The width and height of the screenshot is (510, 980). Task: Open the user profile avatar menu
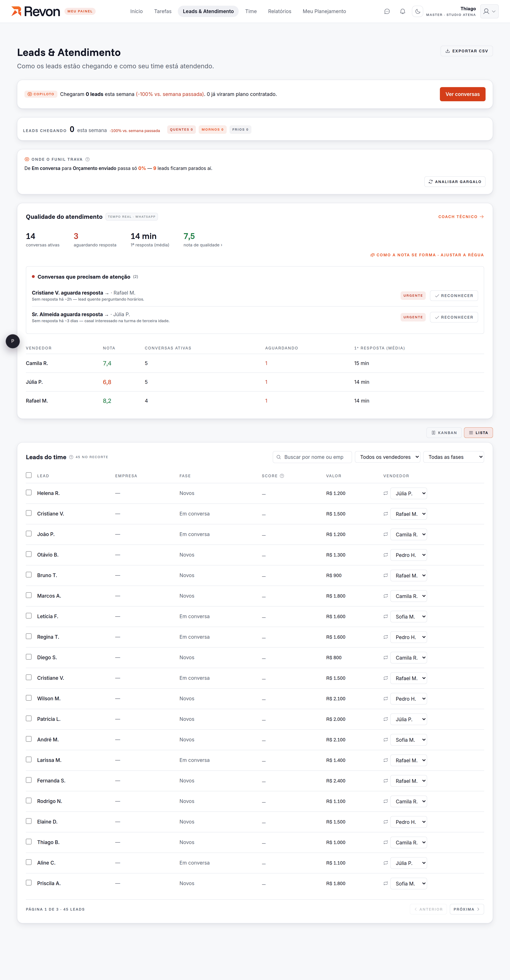tap(489, 11)
